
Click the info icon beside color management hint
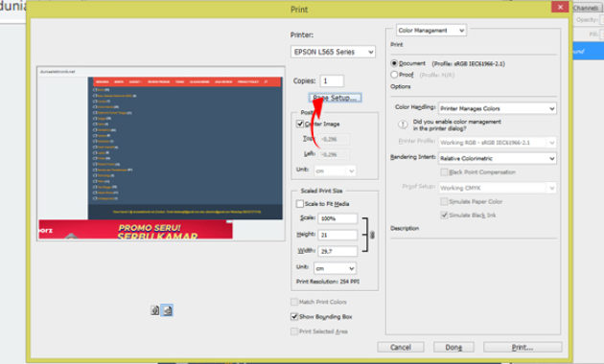tap(403, 125)
